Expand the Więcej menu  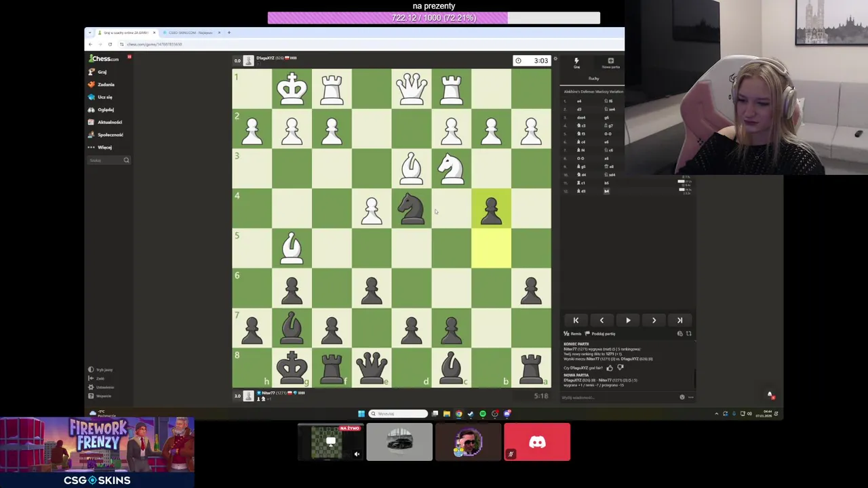tap(100, 147)
